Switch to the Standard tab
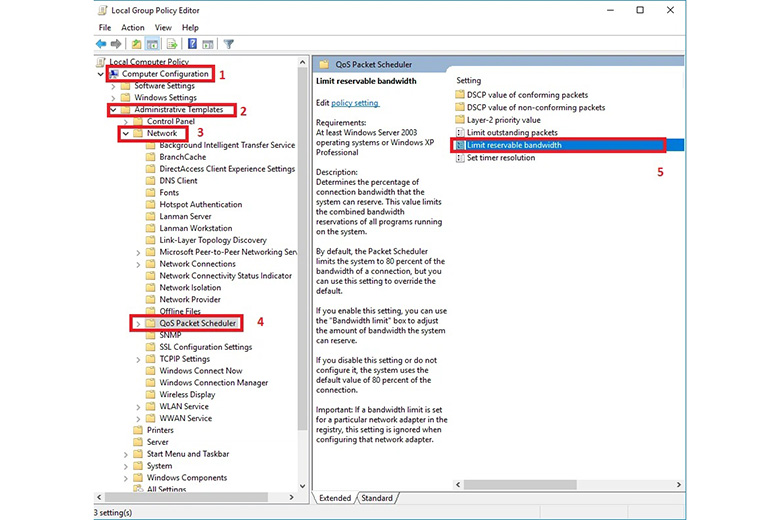The width and height of the screenshot is (780, 520). click(x=377, y=498)
